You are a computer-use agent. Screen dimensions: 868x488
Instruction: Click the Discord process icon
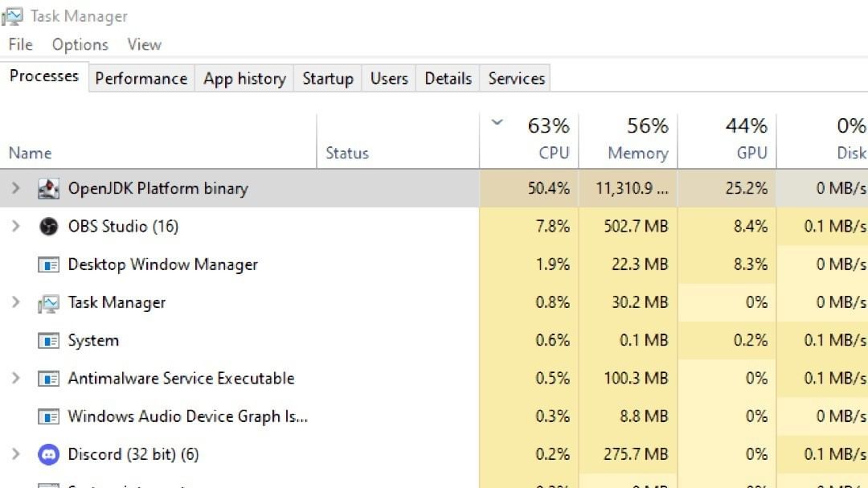click(49, 455)
